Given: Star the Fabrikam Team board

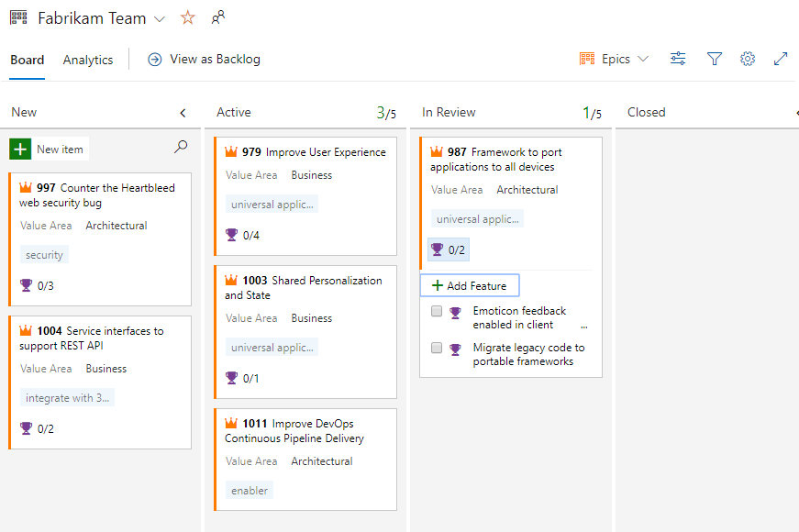Looking at the screenshot, I should click(188, 17).
